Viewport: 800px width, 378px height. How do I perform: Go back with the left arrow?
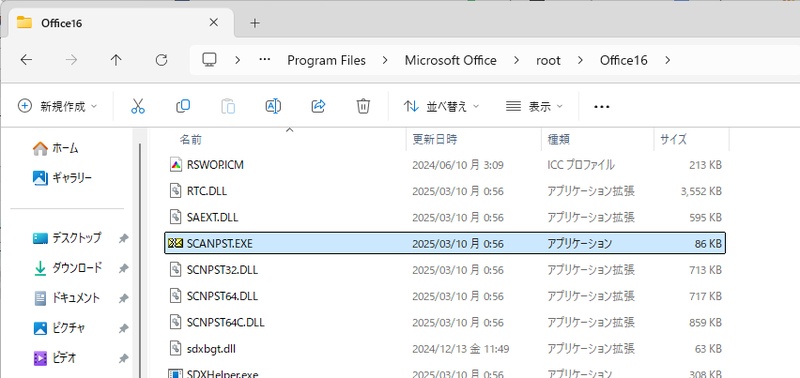pos(26,60)
